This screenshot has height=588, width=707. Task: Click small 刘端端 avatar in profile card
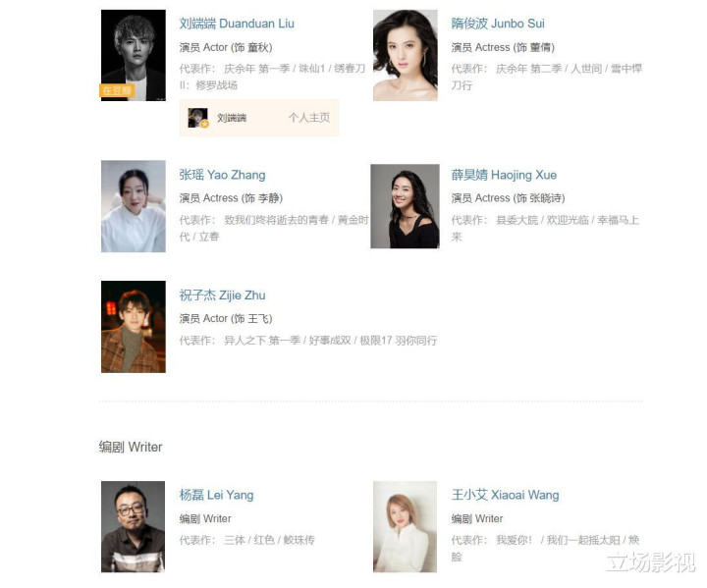click(197, 118)
